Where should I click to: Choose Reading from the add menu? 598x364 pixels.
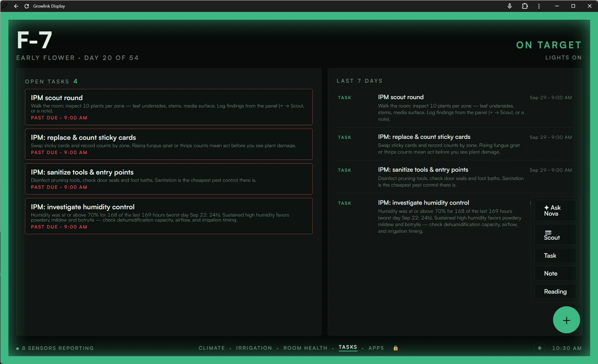click(555, 291)
